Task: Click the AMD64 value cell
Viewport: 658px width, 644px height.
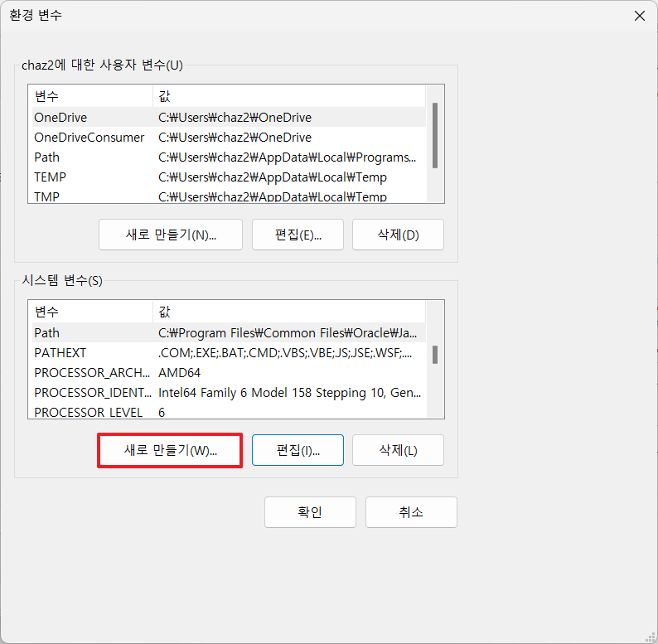Action: pyautogui.click(x=179, y=372)
